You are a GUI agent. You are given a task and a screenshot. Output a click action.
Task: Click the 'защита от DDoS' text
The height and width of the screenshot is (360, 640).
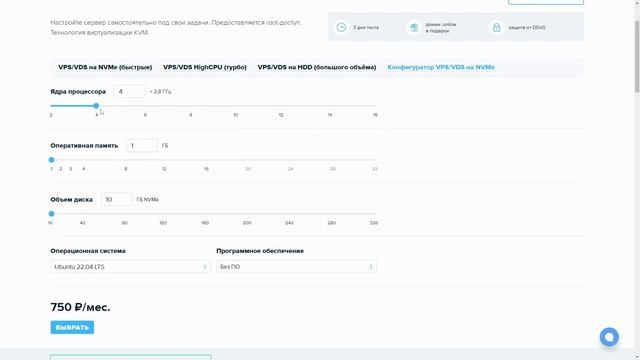pos(527,27)
